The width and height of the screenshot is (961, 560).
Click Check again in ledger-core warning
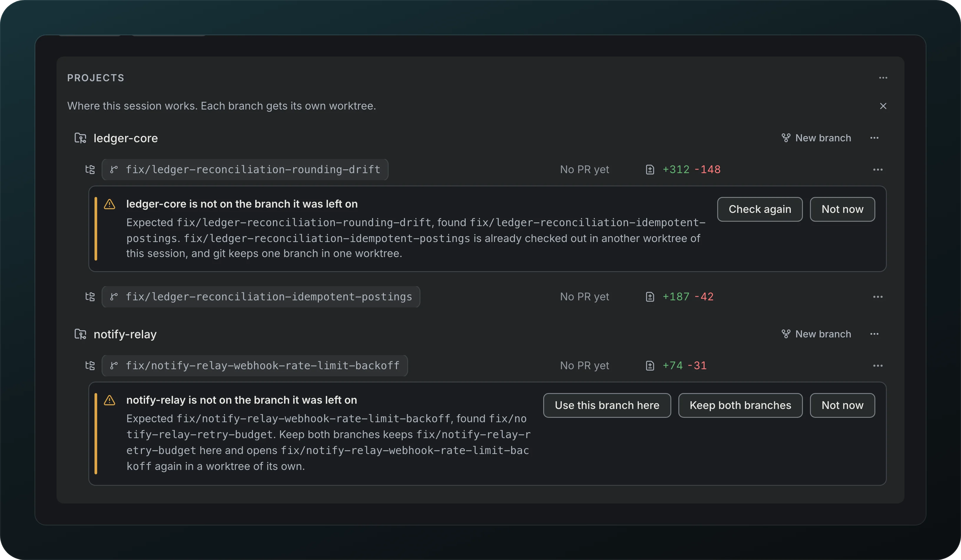click(x=760, y=209)
